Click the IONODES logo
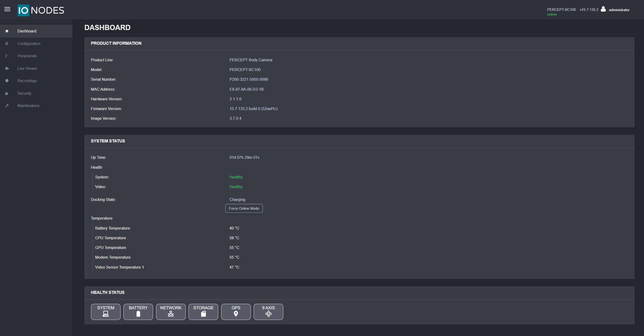This screenshot has width=644, height=336. (x=41, y=10)
